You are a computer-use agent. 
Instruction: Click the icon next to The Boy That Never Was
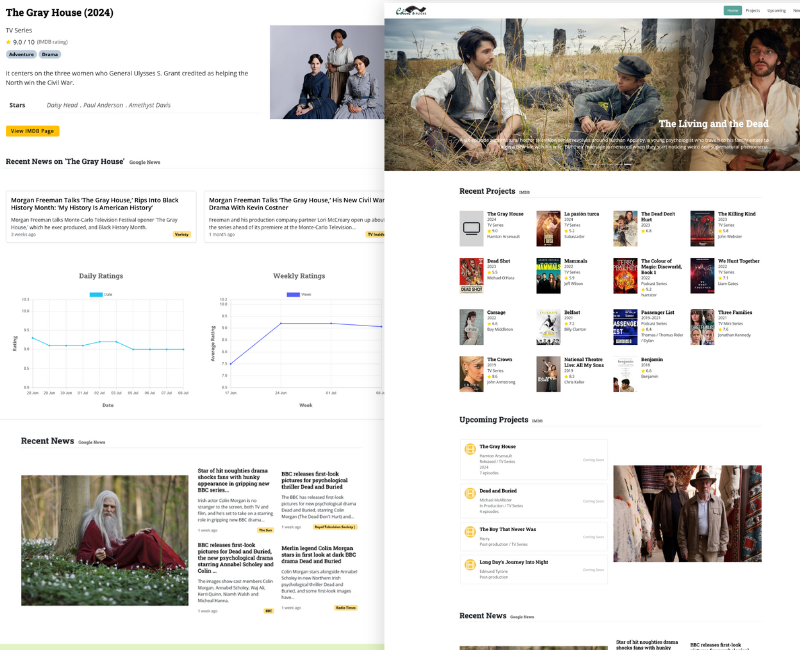pos(470,532)
